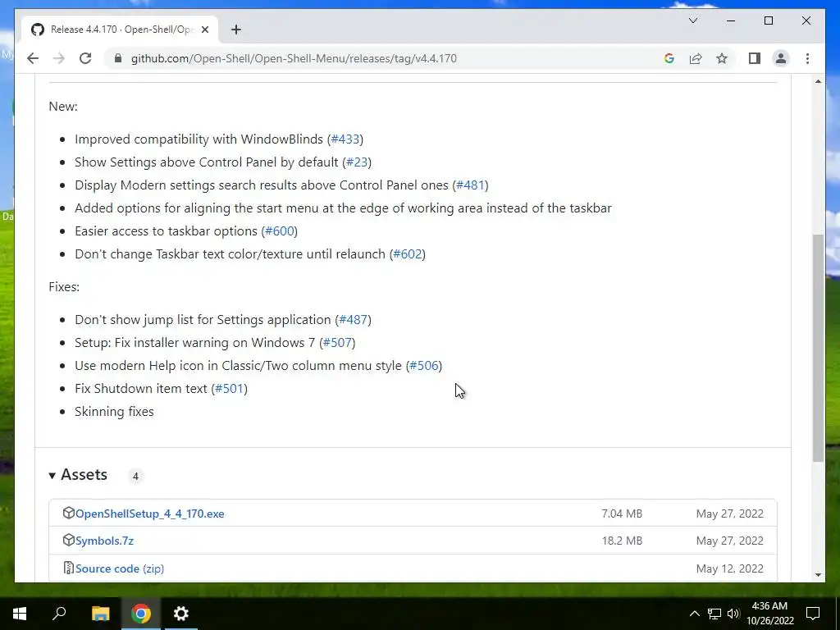Click the scrollbar up arrow
This screenshot has width=840, height=630.
(818, 81)
